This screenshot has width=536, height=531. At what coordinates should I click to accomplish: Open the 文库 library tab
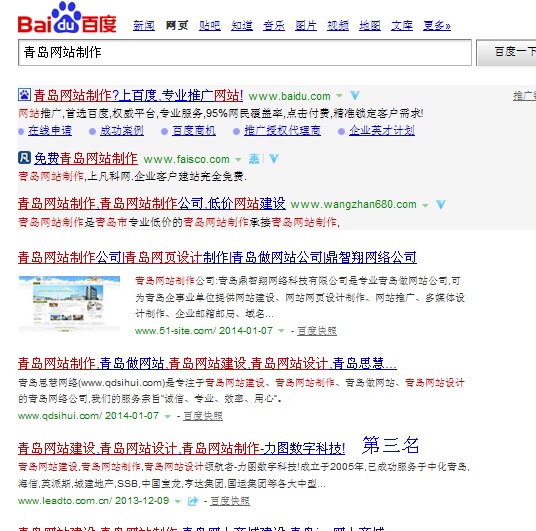[x=402, y=25]
